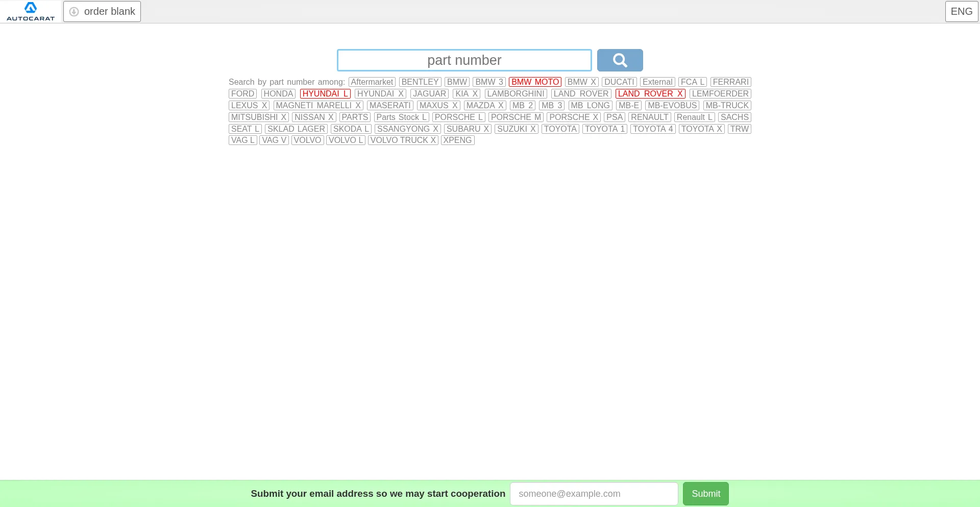This screenshot has height=507, width=980.
Task: Toggle the TOYOTA 4 filter
Action: 652,129
